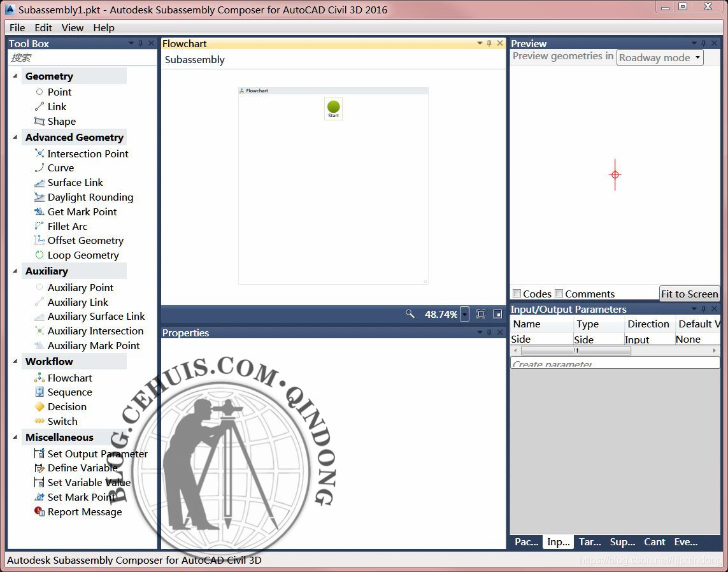Click the Surface Link icon

coord(39,182)
